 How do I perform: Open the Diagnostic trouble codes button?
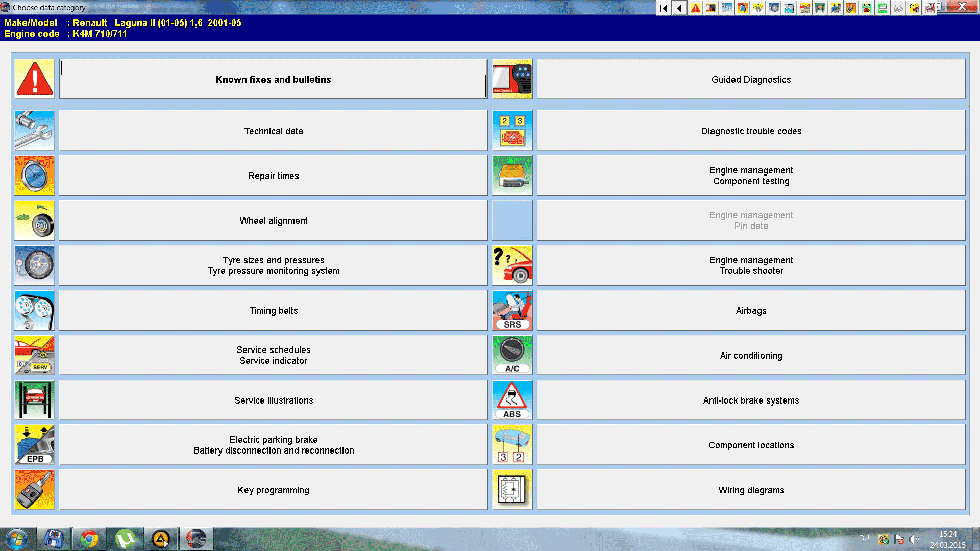coord(751,131)
